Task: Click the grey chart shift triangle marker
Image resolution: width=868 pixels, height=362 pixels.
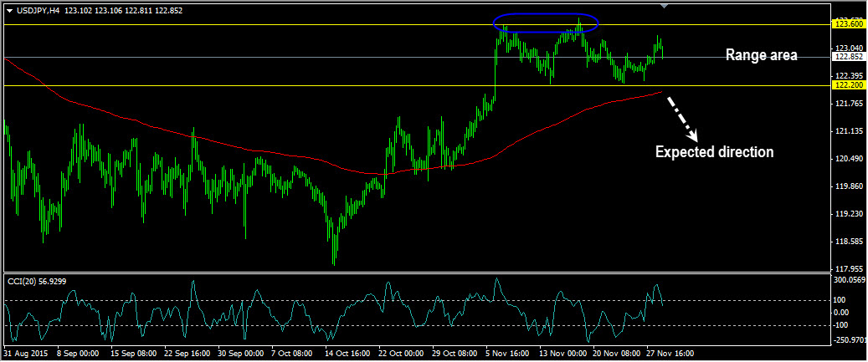Action: (x=665, y=6)
